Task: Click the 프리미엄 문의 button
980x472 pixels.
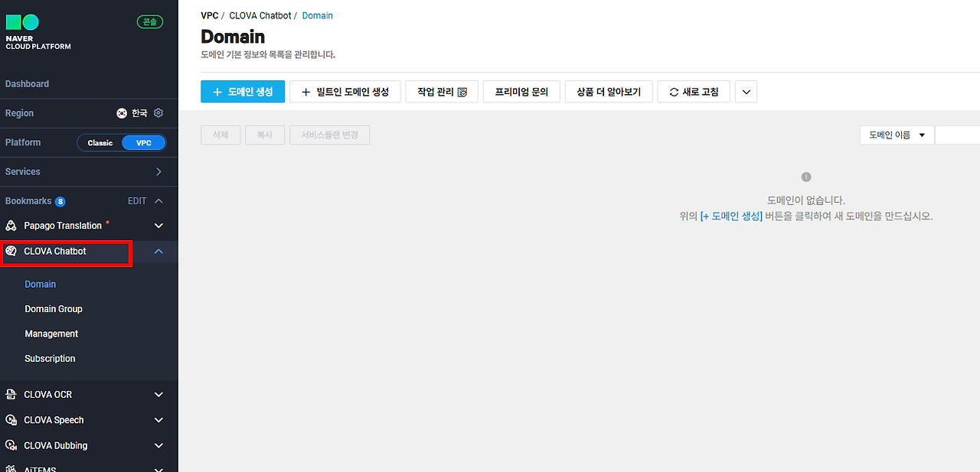Action: click(x=521, y=92)
